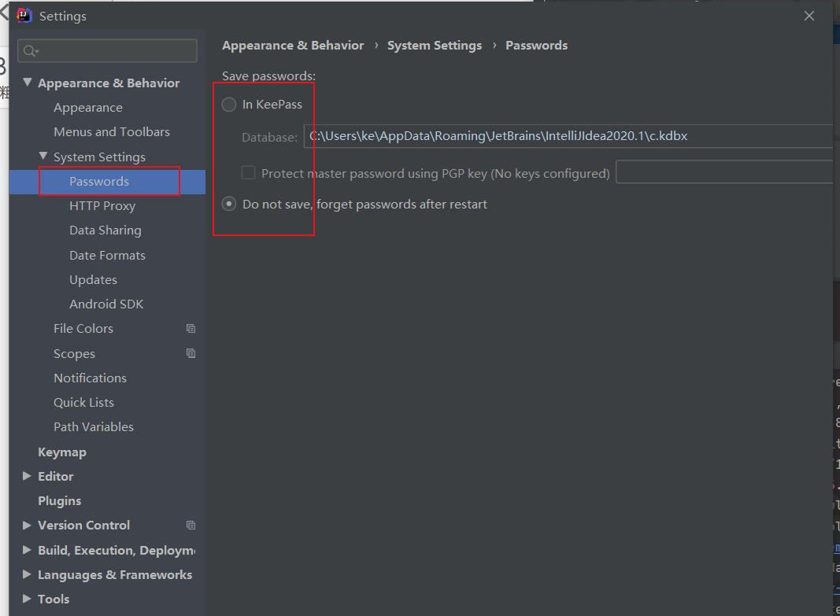The width and height of the screenshot is (840, 616).
Task: Select the System Settings tree label
Action: (100, 157)
